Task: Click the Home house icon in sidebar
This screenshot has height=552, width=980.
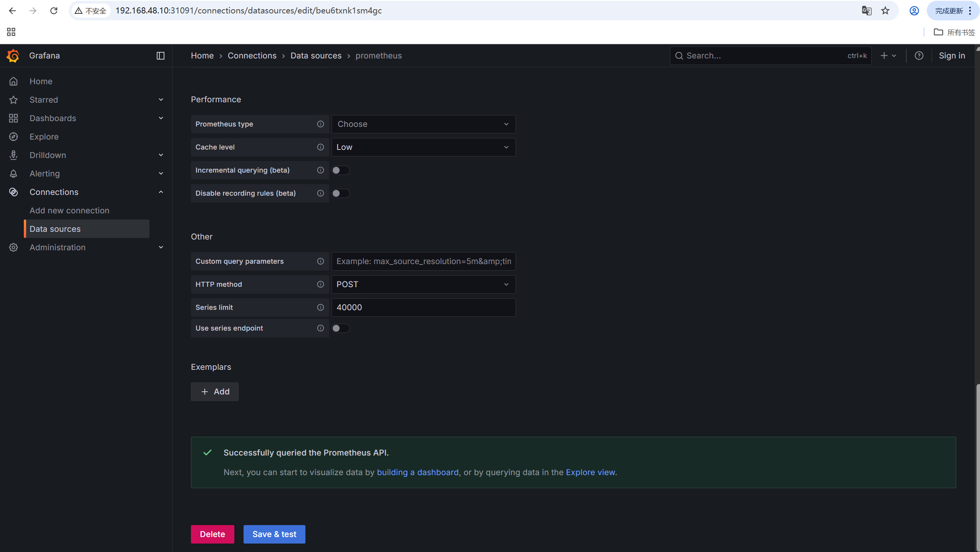Action: tap(13, 81)
